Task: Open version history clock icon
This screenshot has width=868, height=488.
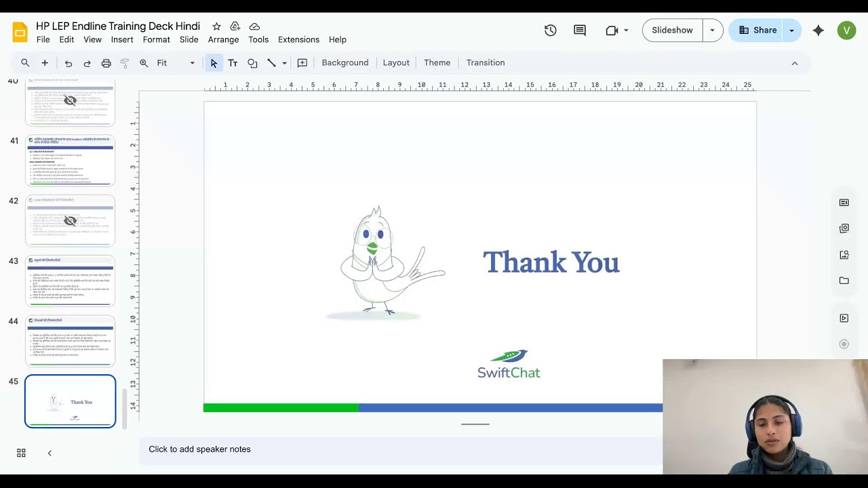Action: coord(550,30)
